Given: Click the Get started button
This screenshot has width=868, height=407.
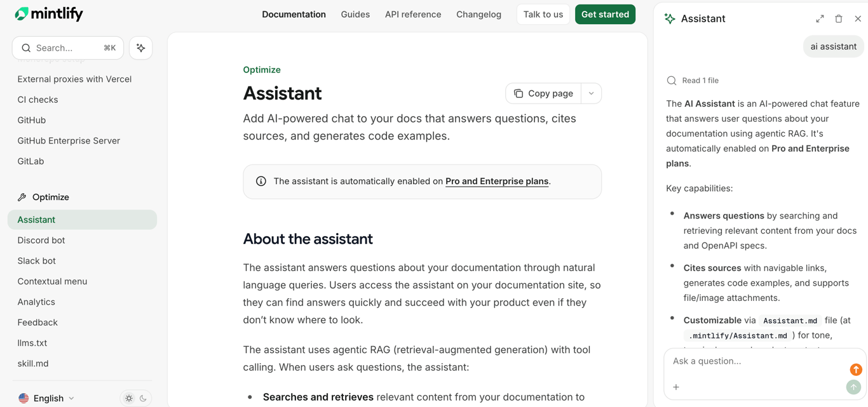Looking at the screenshot, I should (x=605, y=13).
